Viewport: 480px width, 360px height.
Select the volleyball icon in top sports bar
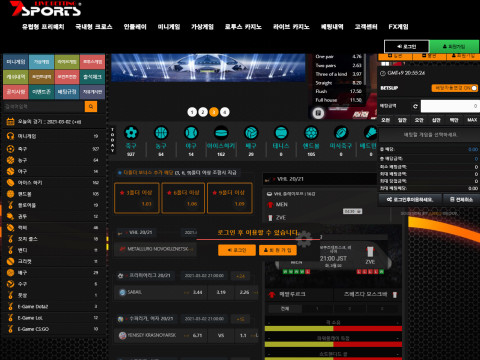[251, 133]
